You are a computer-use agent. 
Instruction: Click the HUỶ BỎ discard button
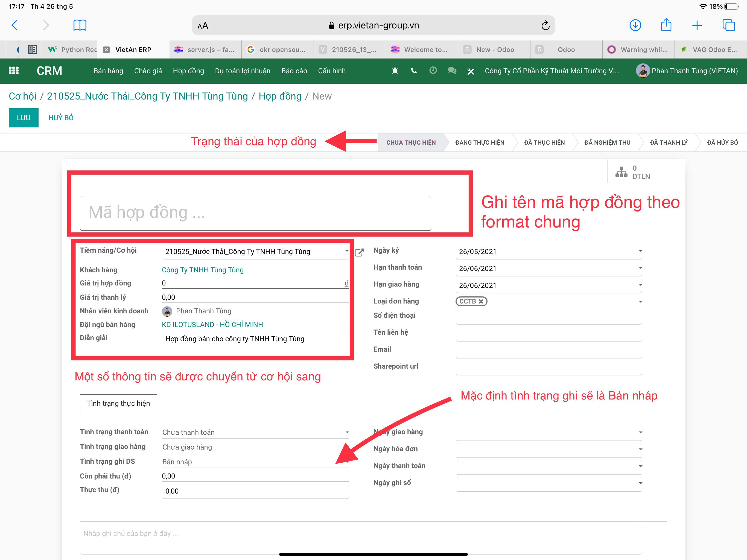click(x=61, y=118)
